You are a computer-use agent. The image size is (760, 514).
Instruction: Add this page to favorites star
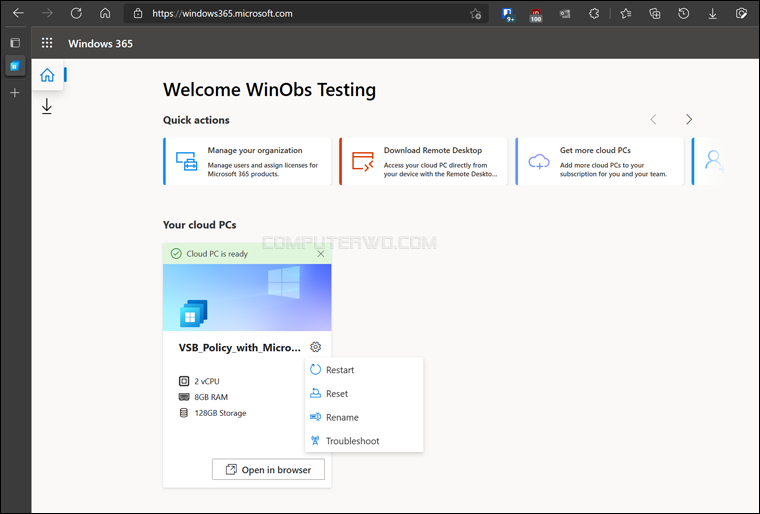pos(475,14)
